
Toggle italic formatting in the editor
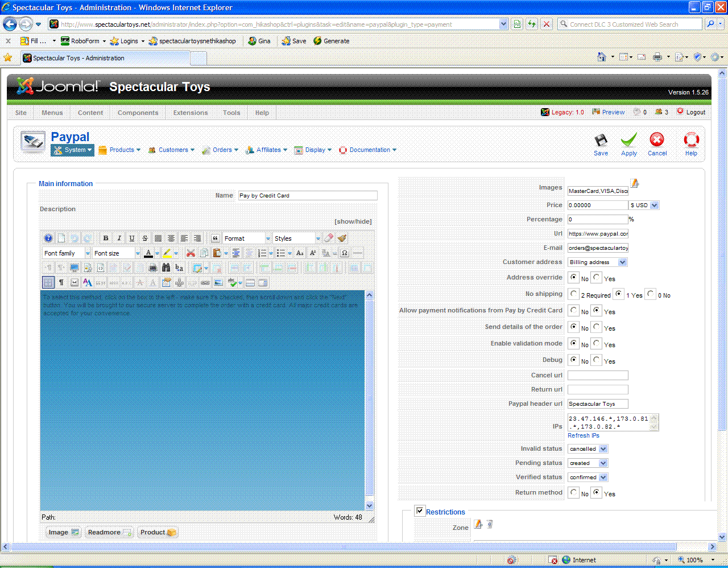point(119,238)
